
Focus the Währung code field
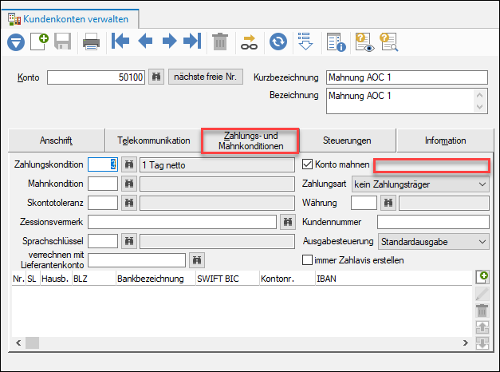point(364,203)
